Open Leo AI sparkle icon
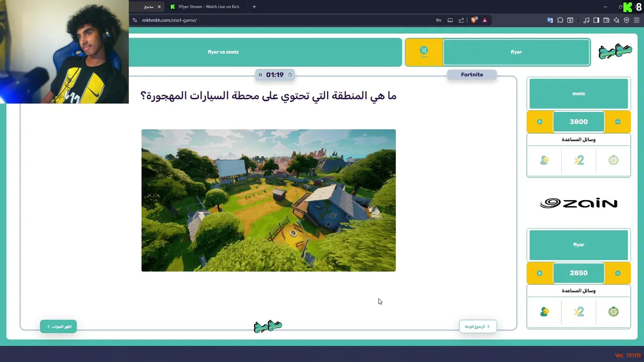This screenshot has width=644, height=362. point(616,20)
